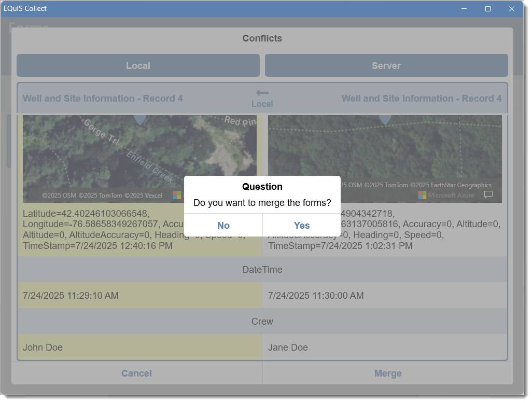Screen dimensions: 532x403
Task: Select the Local conflicts button
Action: click(138, 65)
